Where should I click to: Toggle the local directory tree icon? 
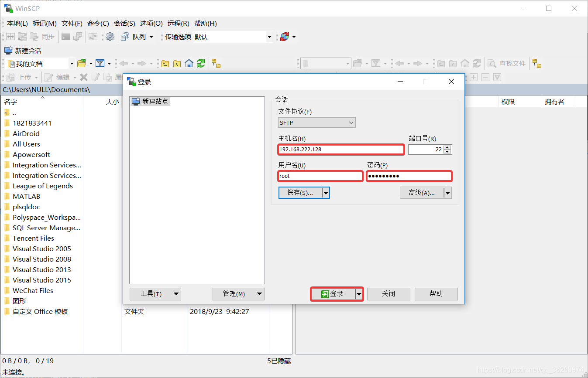pyautogui.click(x=216, y=64)
